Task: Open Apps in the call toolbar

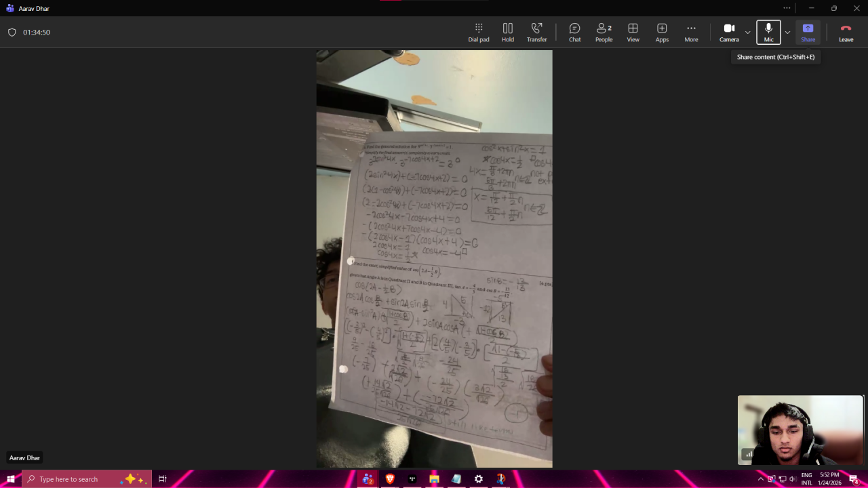Action: (x=662, y=32)
